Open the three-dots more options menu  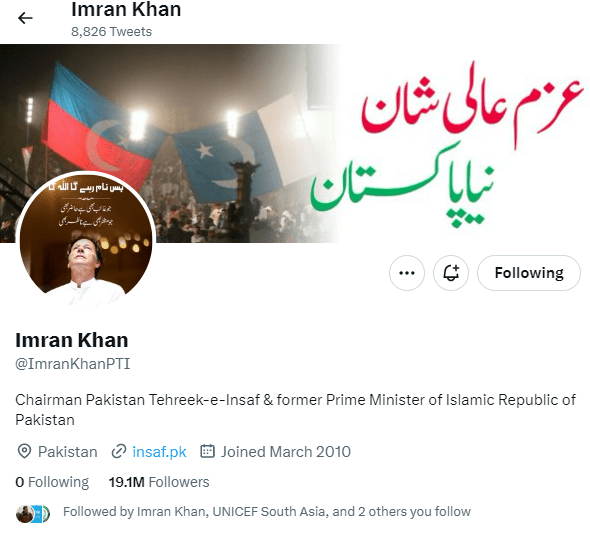(407, 273)
